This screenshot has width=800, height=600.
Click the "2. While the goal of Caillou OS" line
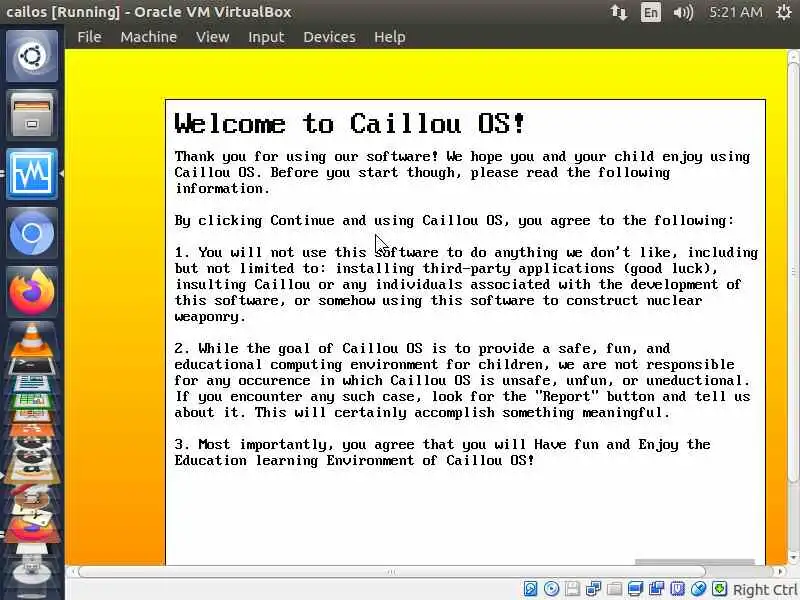tap(422, 348)
